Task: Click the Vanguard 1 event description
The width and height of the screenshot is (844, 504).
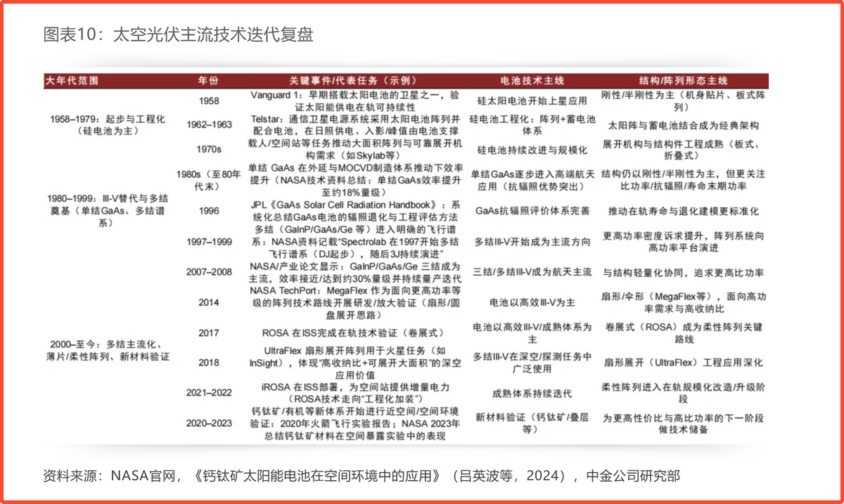Action: [355, 101]
